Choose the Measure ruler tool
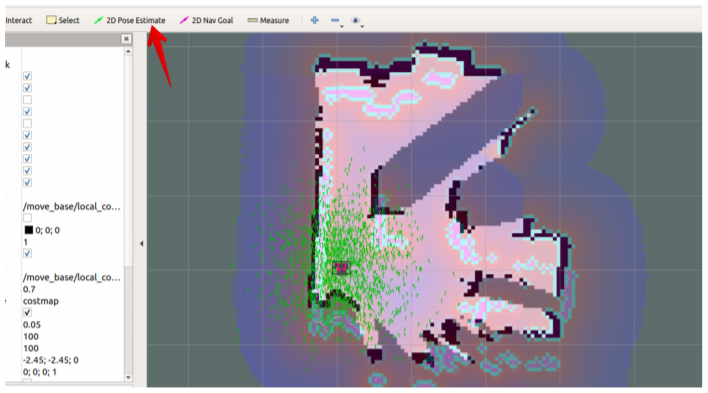 [268, 20]
